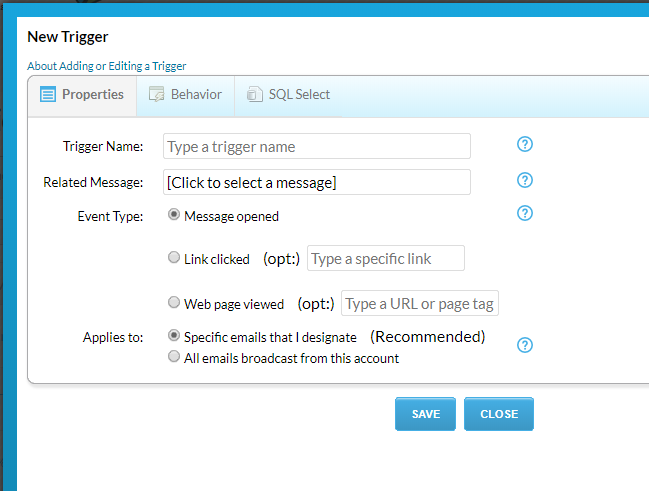Open the SQL Select tab
Screen dimensions: 649x491
288,95
